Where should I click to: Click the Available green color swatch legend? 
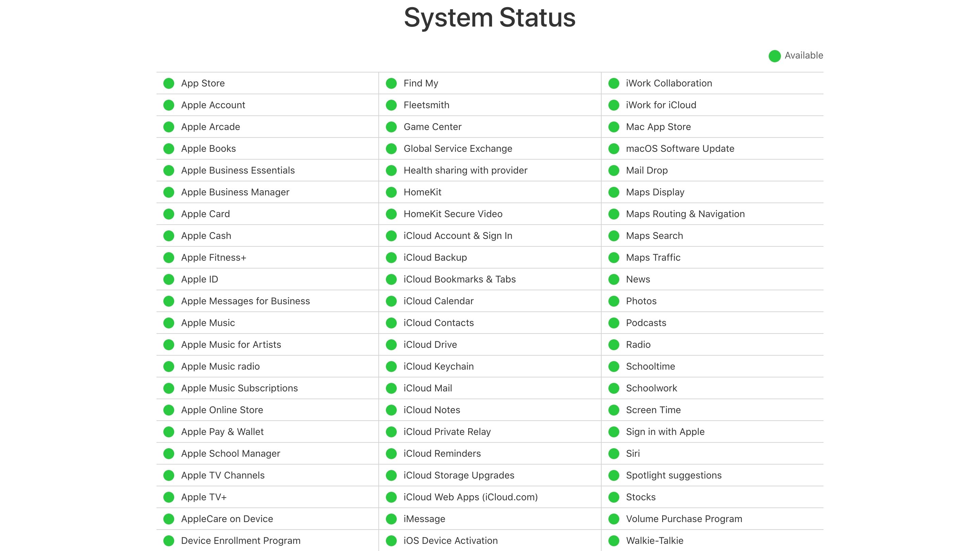(775, 55)
